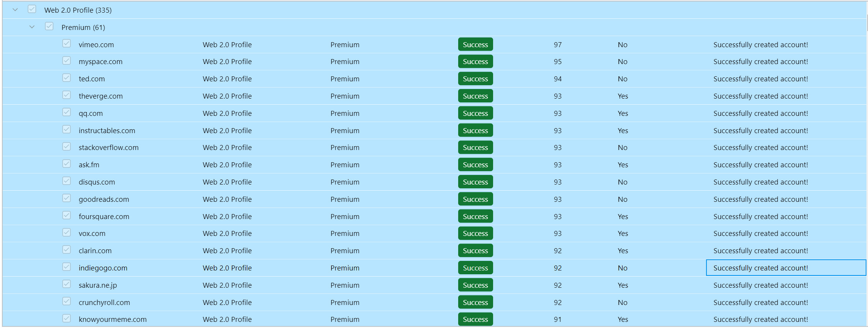Viewport: 868px width, 328px height.
Task: Uncheck the instructables.com row checkbox
Action: click(66, 130)
